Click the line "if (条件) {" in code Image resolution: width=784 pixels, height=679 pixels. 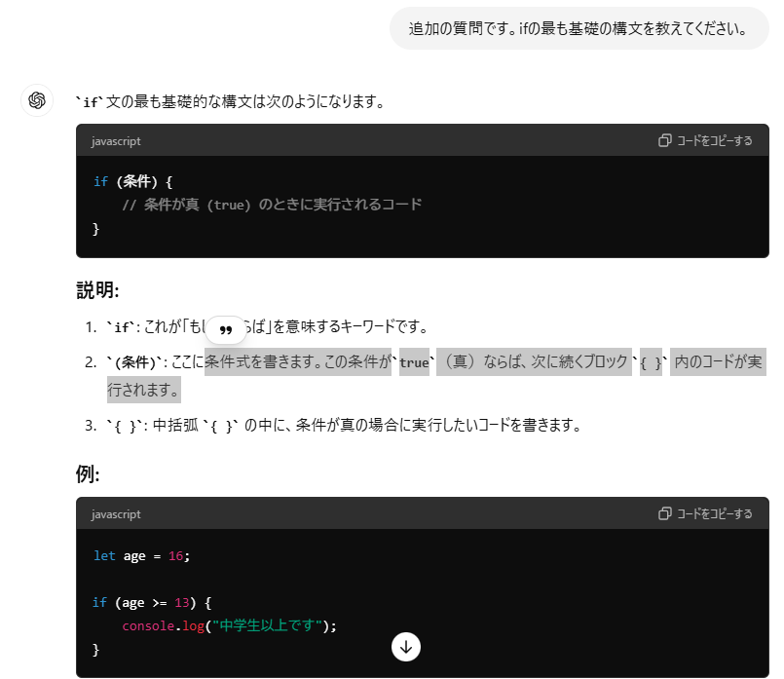click(x=133, y=181)
